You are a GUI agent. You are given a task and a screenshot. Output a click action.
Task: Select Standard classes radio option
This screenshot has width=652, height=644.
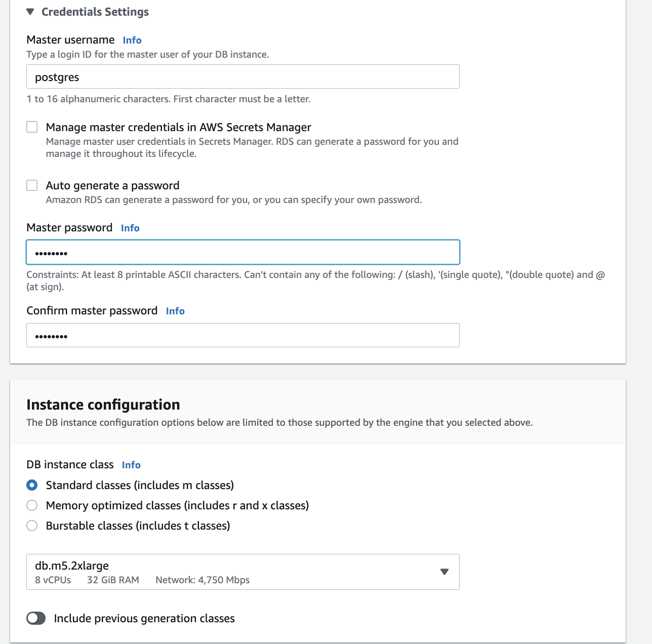[x=32, y=485]
